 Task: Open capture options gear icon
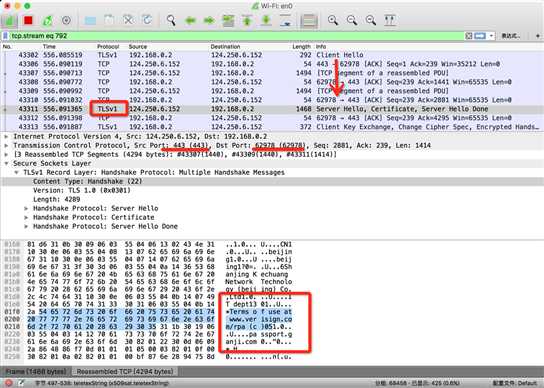66,20
